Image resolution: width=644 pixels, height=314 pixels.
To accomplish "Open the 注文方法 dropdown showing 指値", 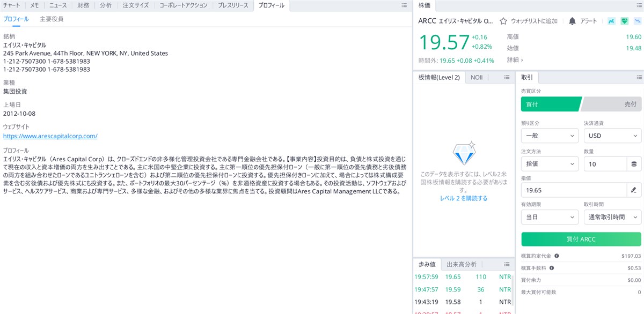I will pyautogui.click(x=550, y=164).
